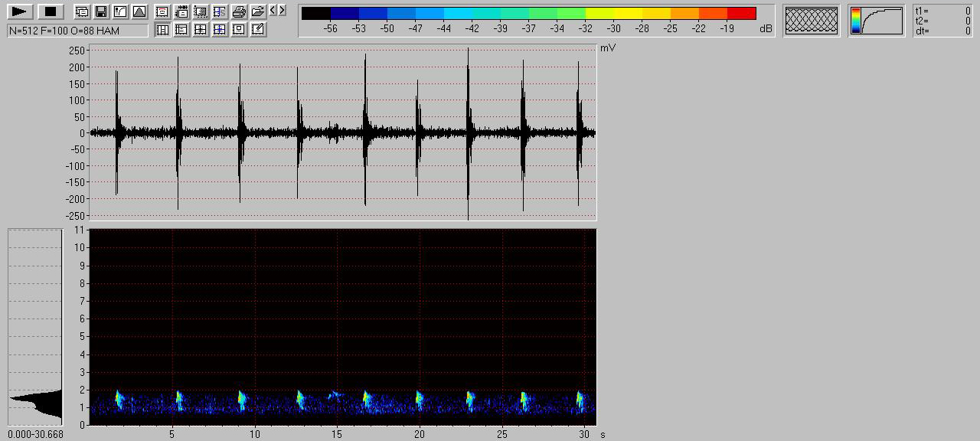The height and width of the screenshot is (441, 980).
Task: Click the crosshatch pattern button
Action: click(x=812, y=21)
